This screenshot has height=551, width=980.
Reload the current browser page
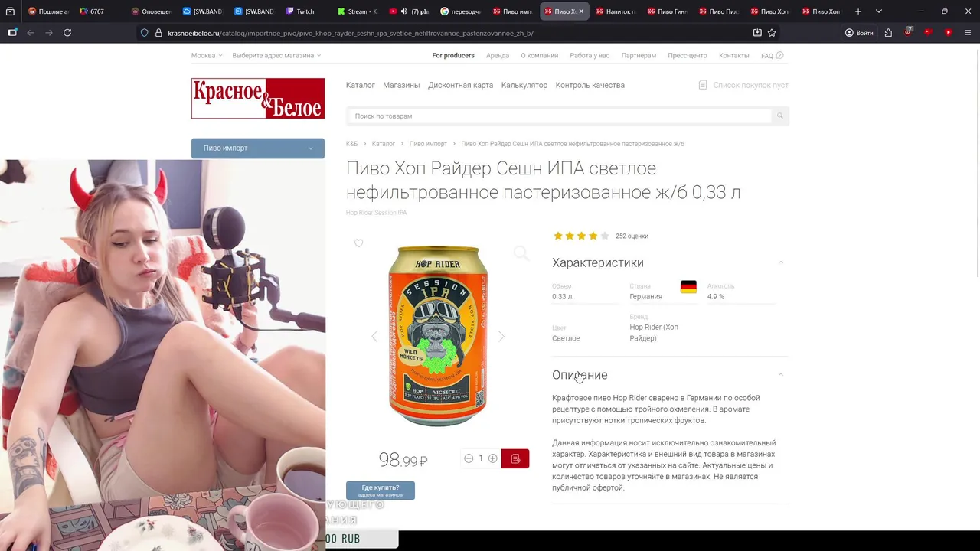pyautogui.click(x=67, y=33)
